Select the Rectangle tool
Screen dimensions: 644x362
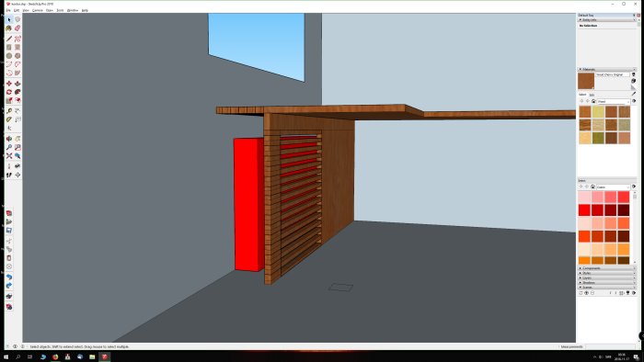click(9, 47)
